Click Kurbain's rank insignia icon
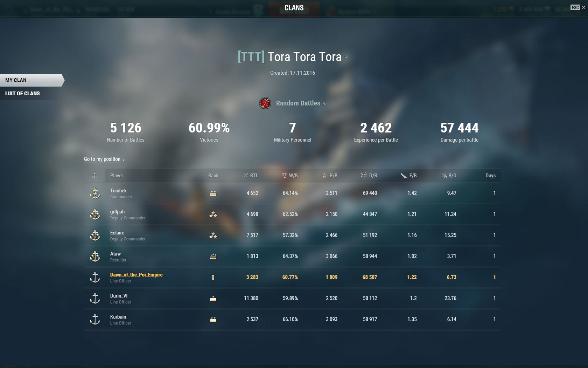Viewport: 588px width, 368px height. (213, 320)
